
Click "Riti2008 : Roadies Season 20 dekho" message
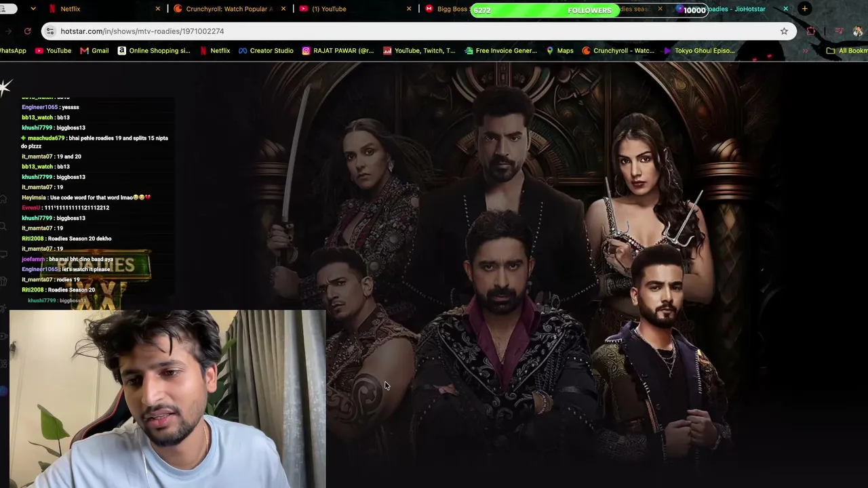coord(66,239)
